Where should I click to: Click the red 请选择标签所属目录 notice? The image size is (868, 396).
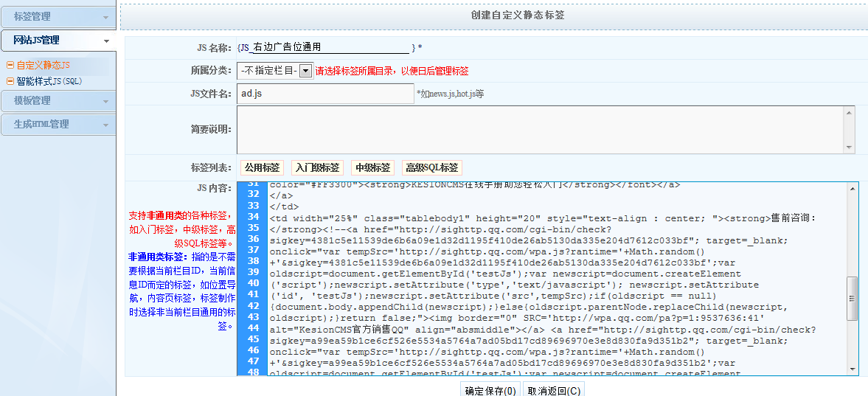tap(392, 71)
